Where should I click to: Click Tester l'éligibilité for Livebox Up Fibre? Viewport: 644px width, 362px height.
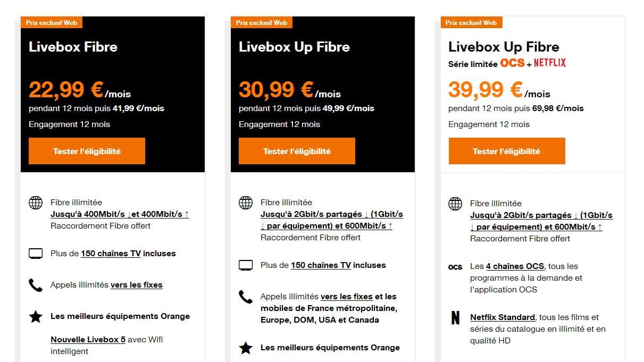pos(296,150)
